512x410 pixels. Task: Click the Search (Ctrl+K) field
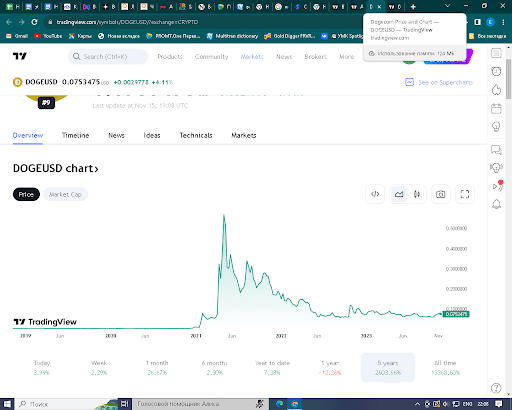tap(108, 56)
